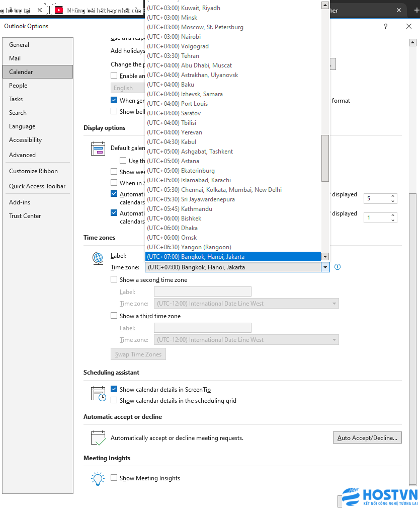This screenshot has height=510, width=420.
Task: Uncheck the When sending meeting requests checkbox
Action: (114, 100)
